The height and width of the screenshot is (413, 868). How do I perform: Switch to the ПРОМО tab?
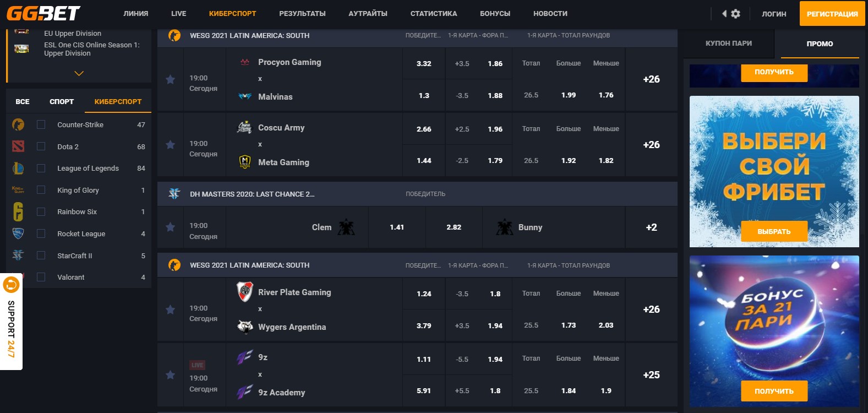820,44
